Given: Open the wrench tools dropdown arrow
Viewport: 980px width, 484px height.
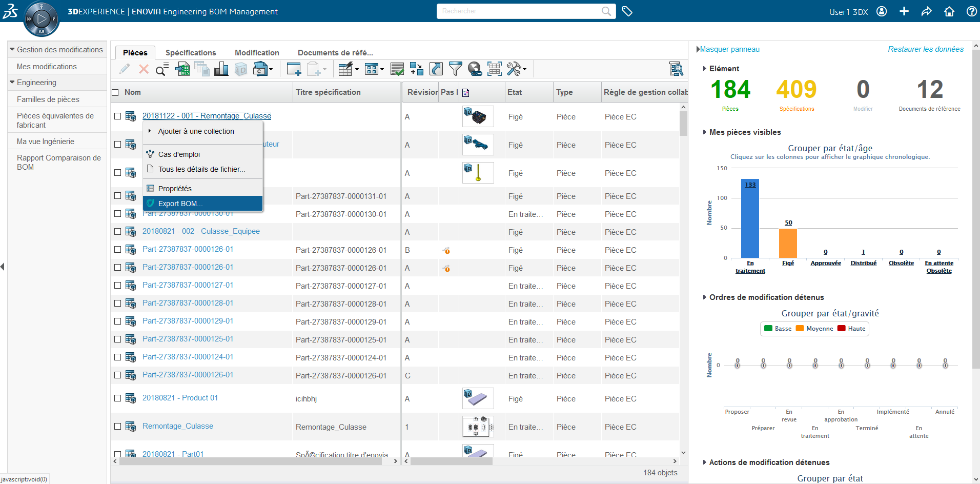Looking at the screenshot, I should click(524, 69).
